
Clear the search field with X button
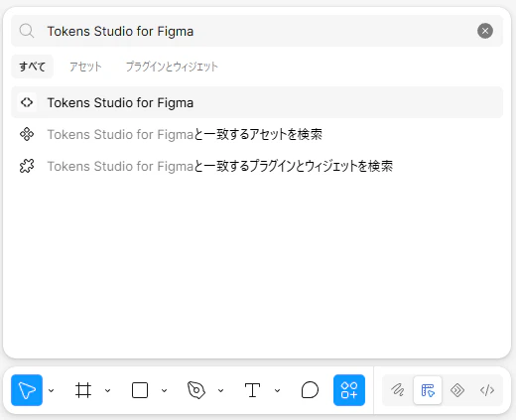coord(485,31)
